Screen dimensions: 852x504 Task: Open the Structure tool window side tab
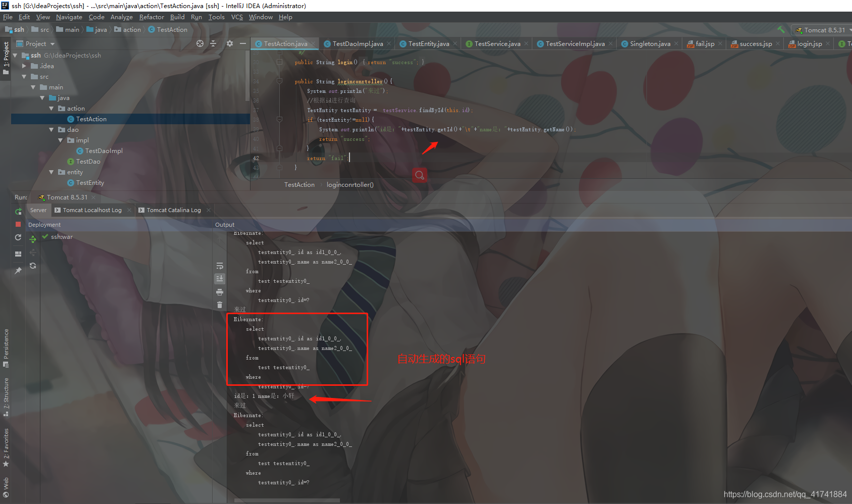point(6,396)
